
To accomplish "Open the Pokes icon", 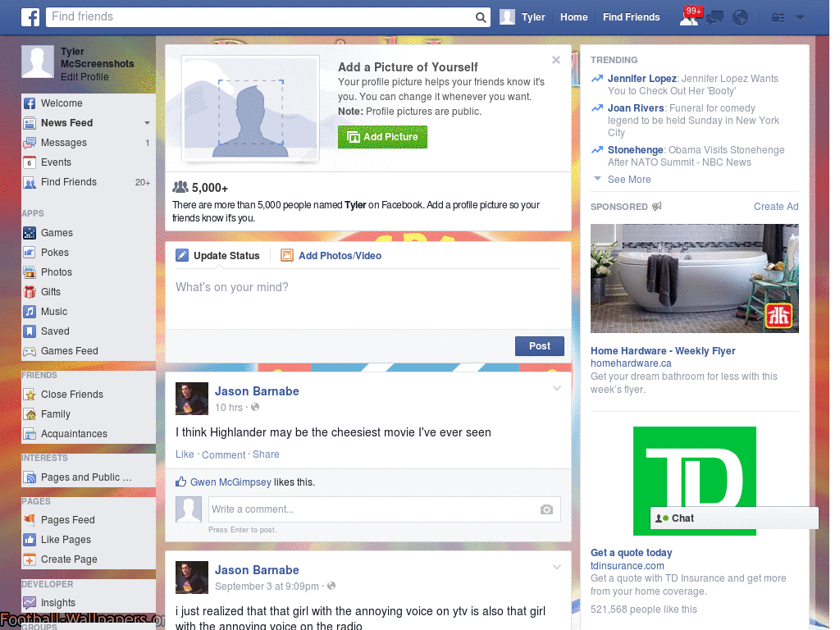I will click(x=30, y=253).
